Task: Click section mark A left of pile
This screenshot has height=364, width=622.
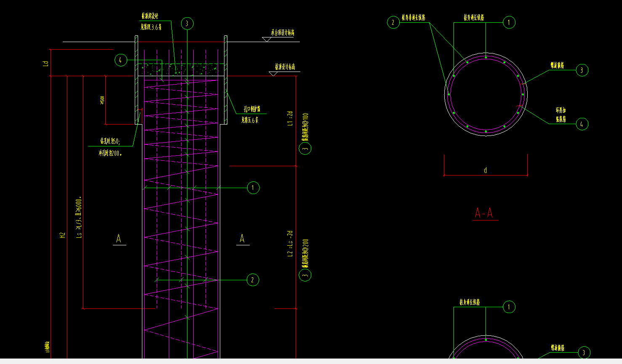Action: click(x=119, y=239)
